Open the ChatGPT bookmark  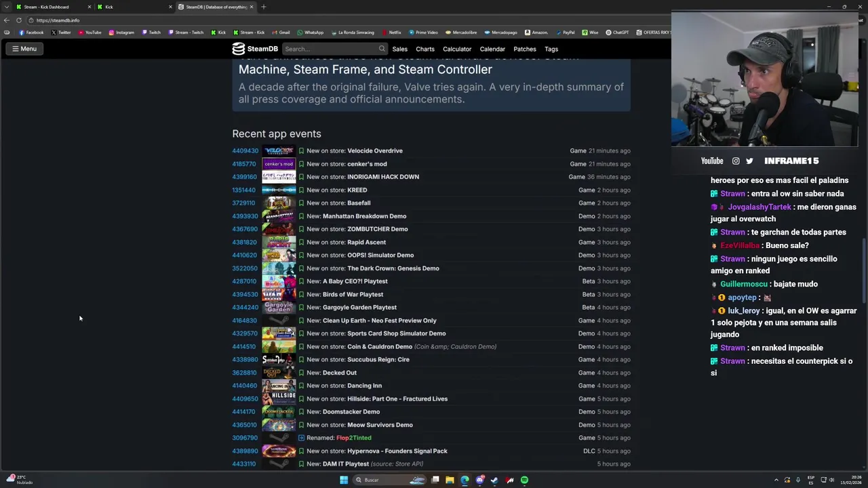click(x=618, y=33)
